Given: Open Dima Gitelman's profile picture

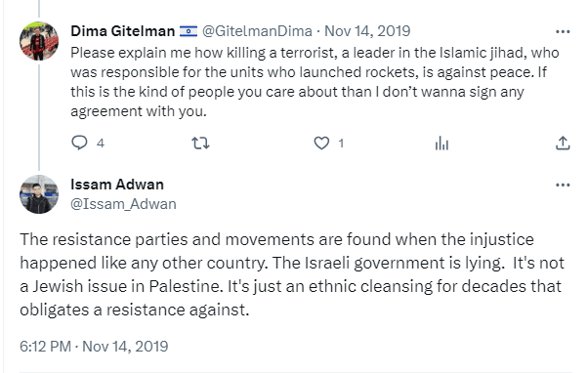Looking at the screenshot, I should (39, 41).
